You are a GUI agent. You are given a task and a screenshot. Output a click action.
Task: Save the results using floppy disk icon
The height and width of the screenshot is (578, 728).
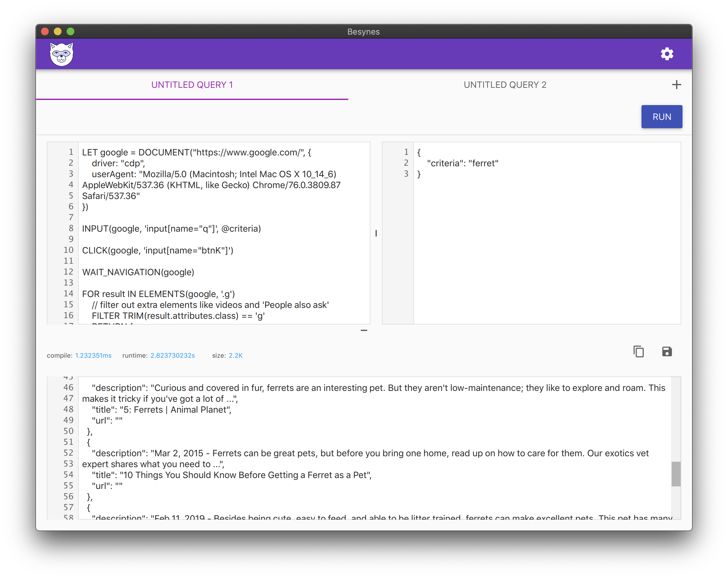(x=666, y=352)
